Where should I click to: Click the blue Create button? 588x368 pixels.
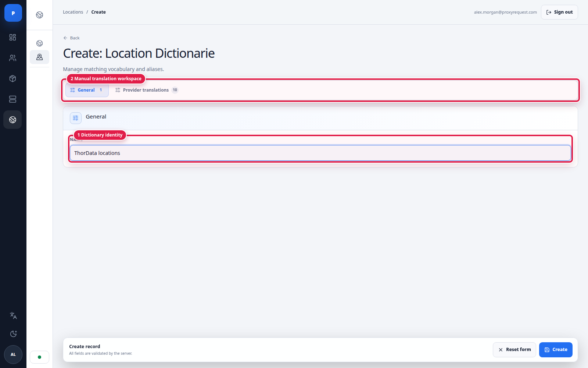(x=556, y=350)
